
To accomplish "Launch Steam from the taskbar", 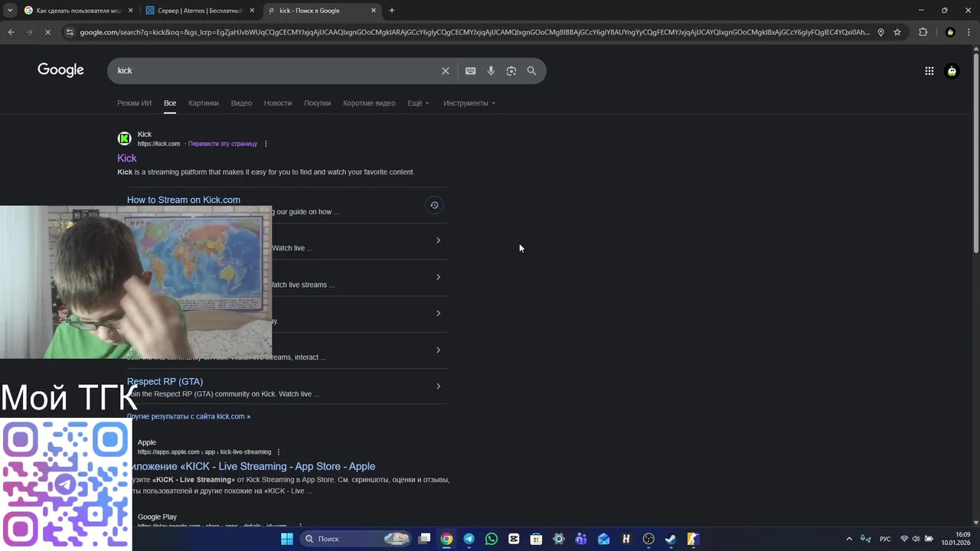I will click(671, 539).
